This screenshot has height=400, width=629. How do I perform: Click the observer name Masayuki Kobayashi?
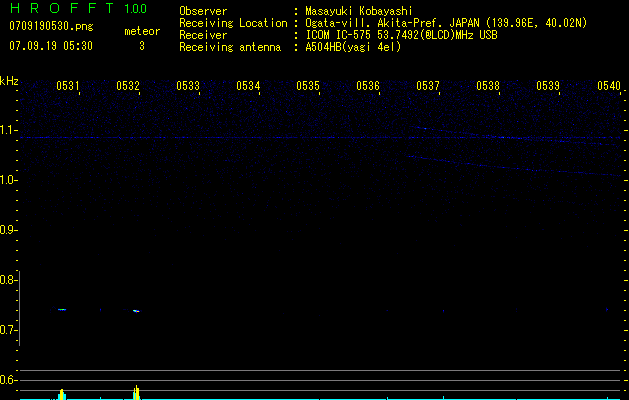pos(358,11)
